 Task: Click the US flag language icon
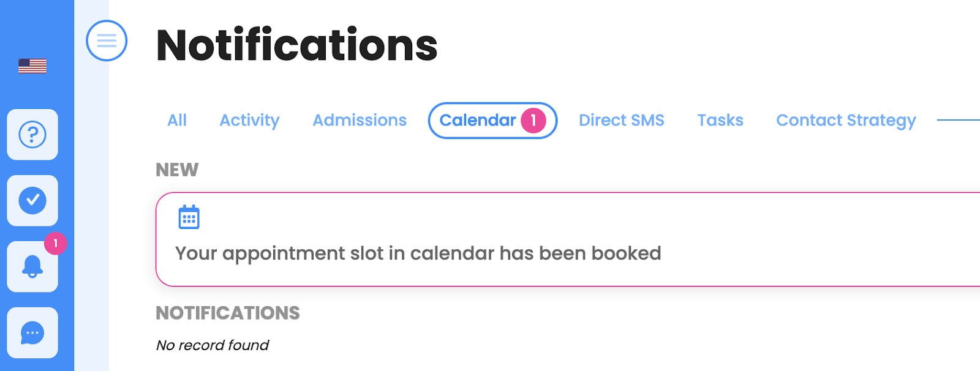(32, 66)
